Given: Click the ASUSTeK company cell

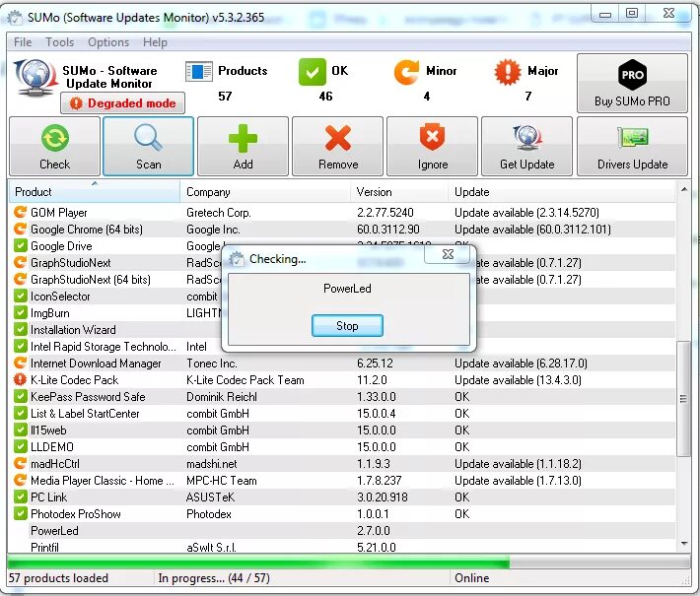Looking at the screenshot, I should click(210, 497).
